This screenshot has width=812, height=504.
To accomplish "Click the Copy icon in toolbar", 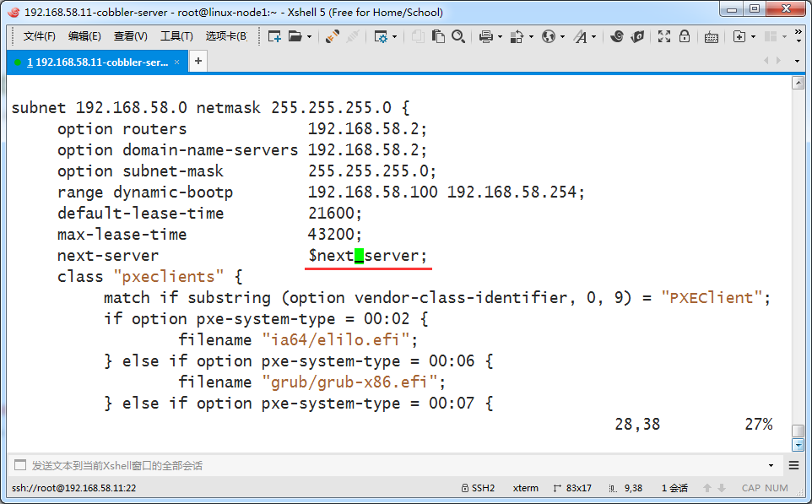I will [418, 36].
